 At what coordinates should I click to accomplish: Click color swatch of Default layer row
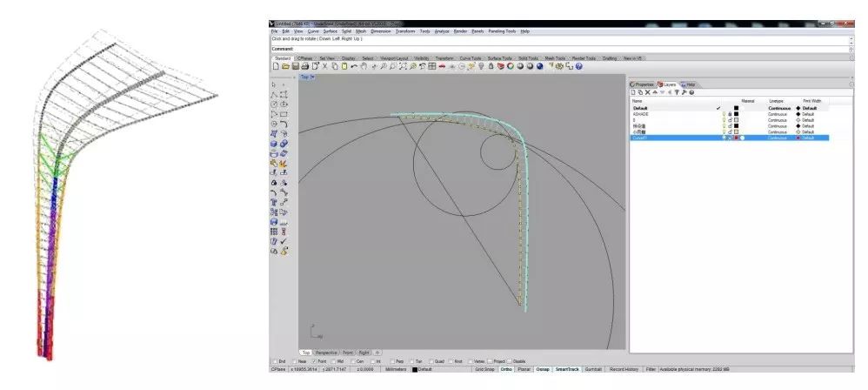coord(737,108)
